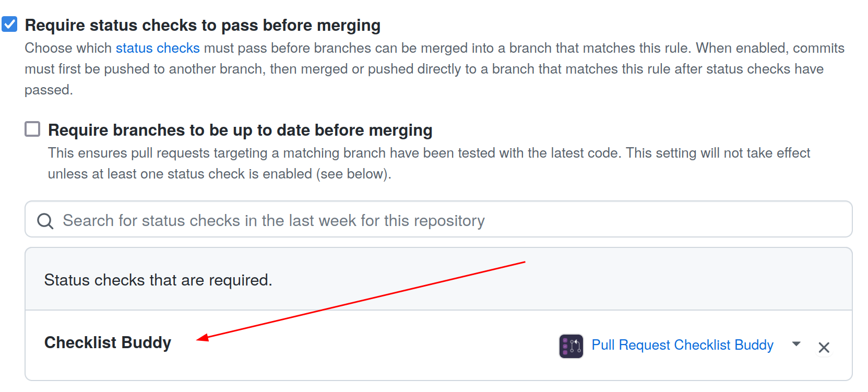Enable Require branches to be up to date checkbox
Image resolution: width=868 pixels, height=392 pixels.
coord(32,129)
